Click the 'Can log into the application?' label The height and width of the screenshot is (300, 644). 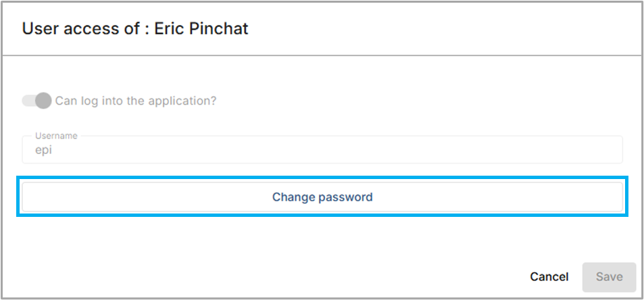coord(136,101)
